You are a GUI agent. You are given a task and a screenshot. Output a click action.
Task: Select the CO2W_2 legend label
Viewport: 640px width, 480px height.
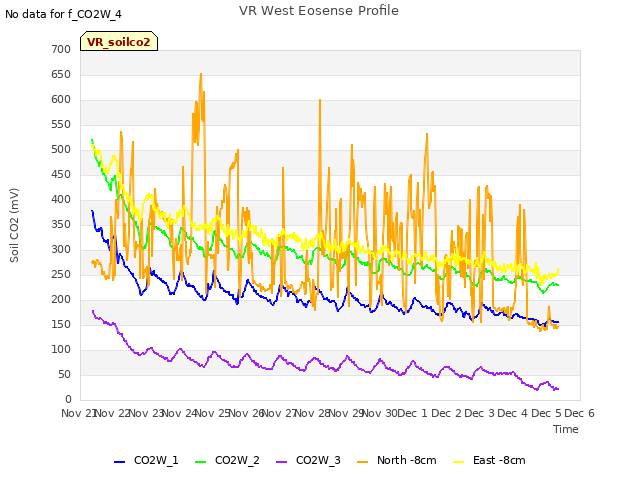[x=237, y=460]
